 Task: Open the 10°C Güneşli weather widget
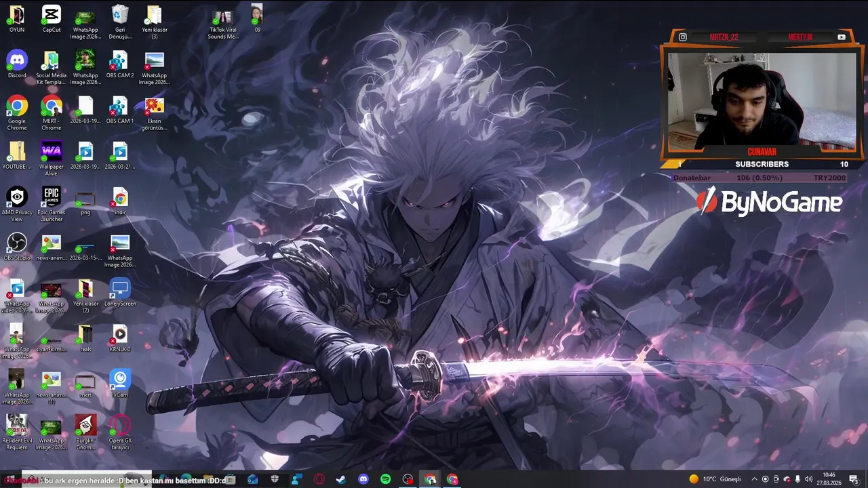pyautogui.click(x=715, y=479)
